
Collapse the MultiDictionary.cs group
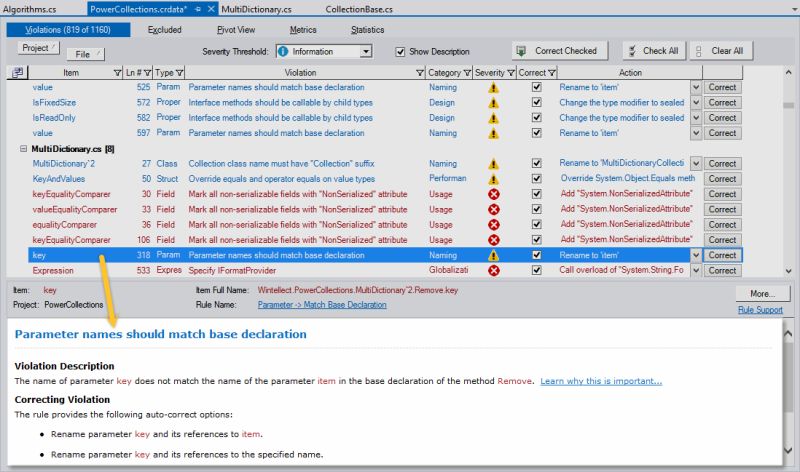coord(23,149)
